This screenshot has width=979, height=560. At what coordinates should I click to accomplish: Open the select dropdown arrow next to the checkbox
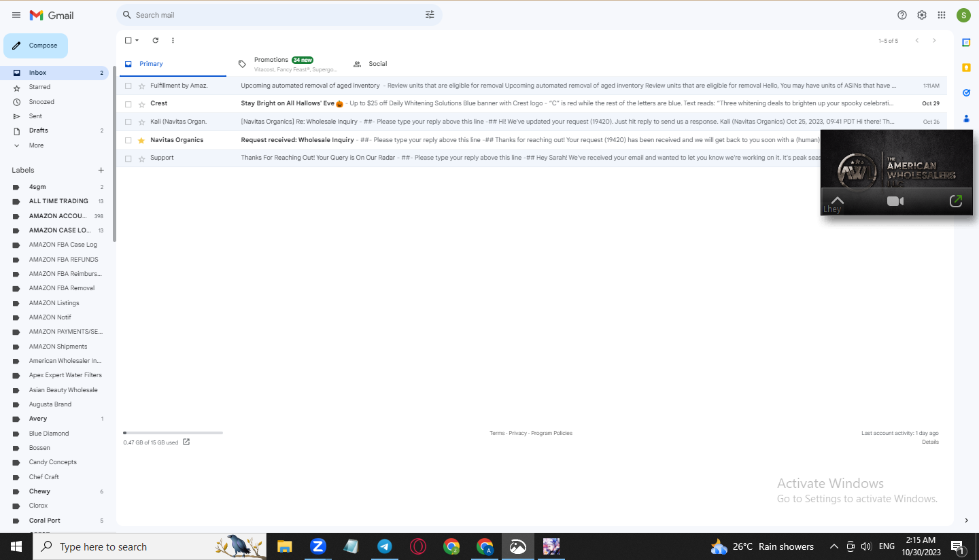click(137, 41)
